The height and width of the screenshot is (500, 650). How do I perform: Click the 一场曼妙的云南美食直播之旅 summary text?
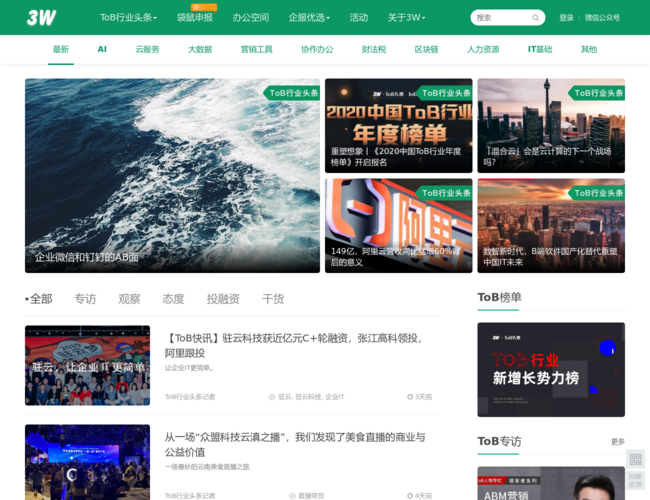pos(207,467)
